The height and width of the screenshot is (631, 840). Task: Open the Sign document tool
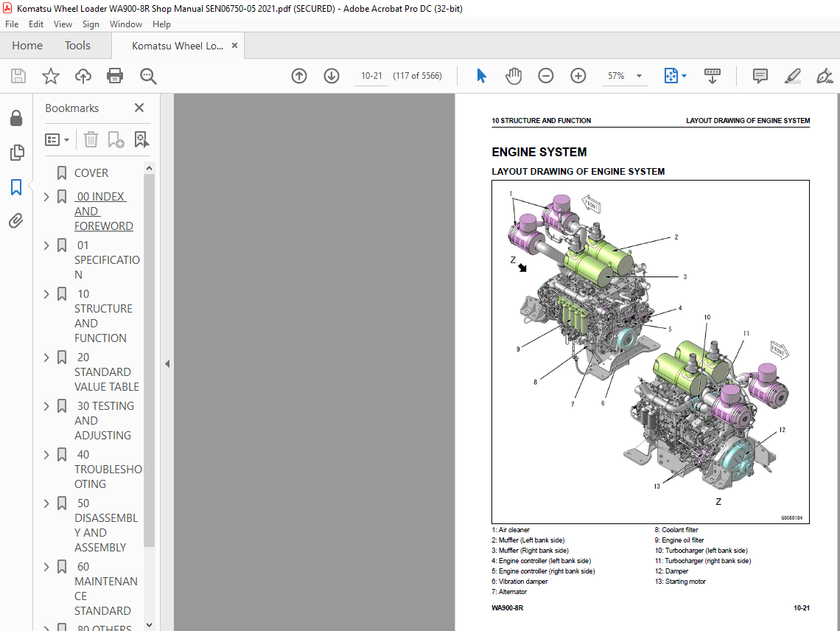click(x=825, y=76)
